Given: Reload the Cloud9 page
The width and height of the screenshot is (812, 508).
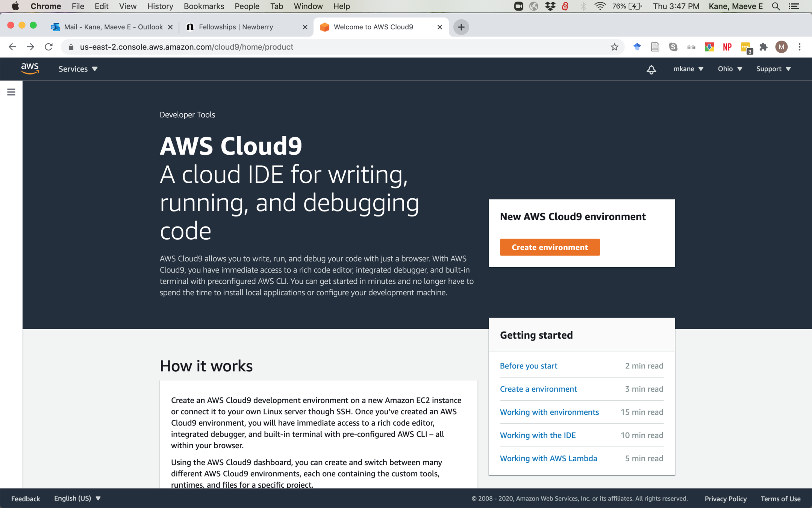Looking at the screenshot, I should [48, 47].
